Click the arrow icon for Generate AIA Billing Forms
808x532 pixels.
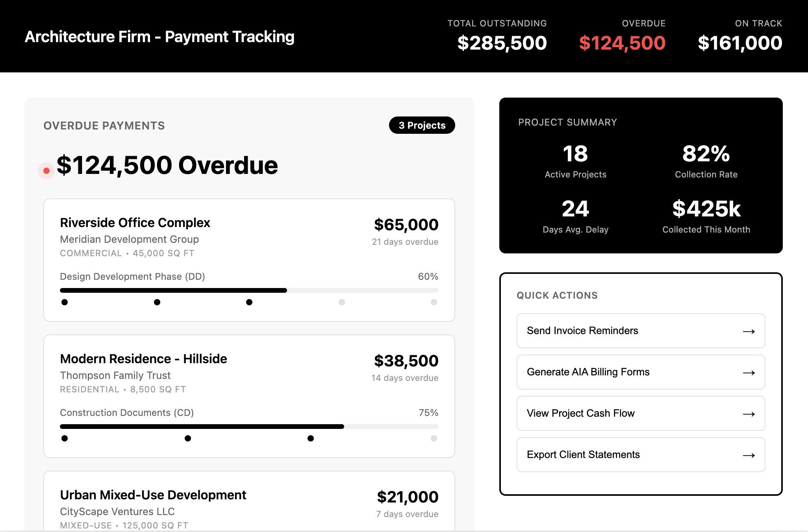click(x=748, y=372)
